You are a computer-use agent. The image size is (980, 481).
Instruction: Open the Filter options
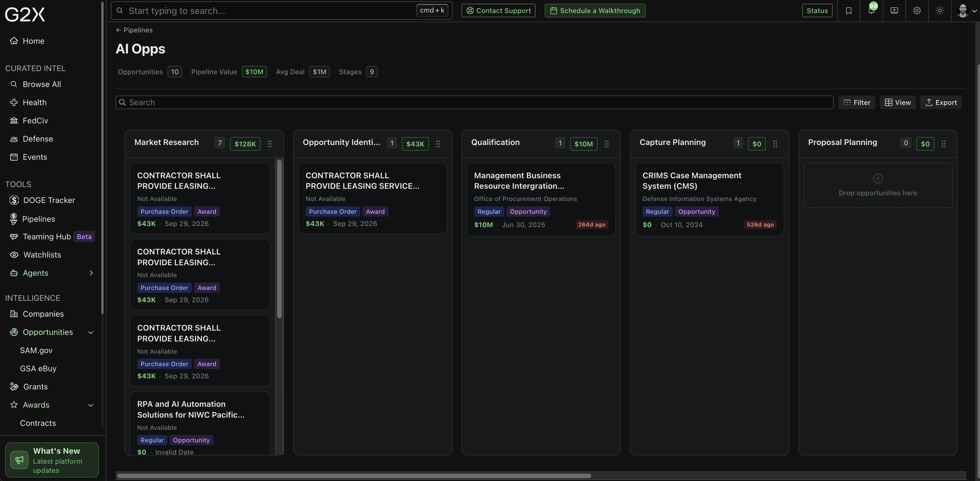[x=857, y=103]
